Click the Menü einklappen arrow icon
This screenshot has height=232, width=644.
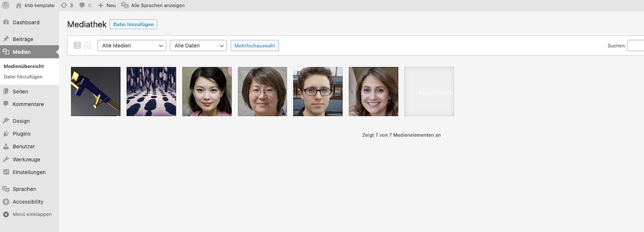pyautogui.click(x=6, y=214)
